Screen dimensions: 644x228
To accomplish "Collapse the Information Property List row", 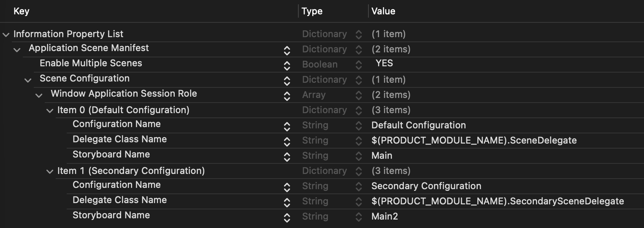I will click(6, 35).
